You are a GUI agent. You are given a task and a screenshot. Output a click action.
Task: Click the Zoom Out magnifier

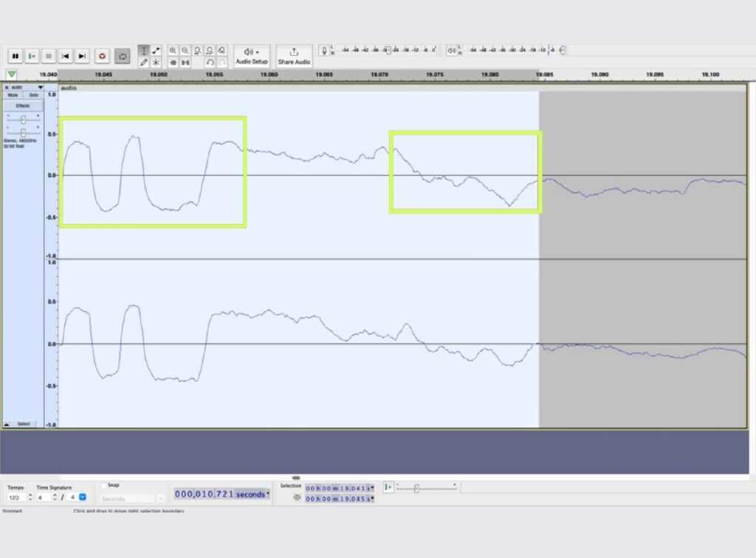pos(185,50)
